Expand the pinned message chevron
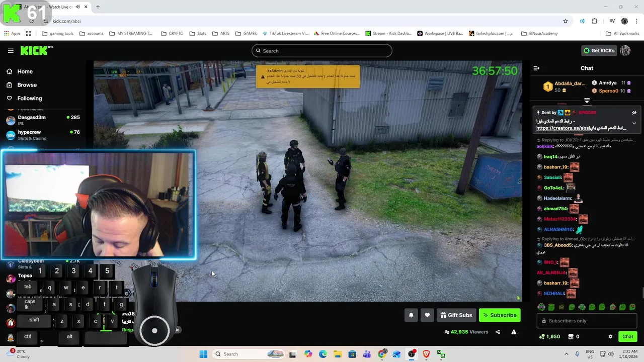This screenshot has width=644, height=362. 634,123
